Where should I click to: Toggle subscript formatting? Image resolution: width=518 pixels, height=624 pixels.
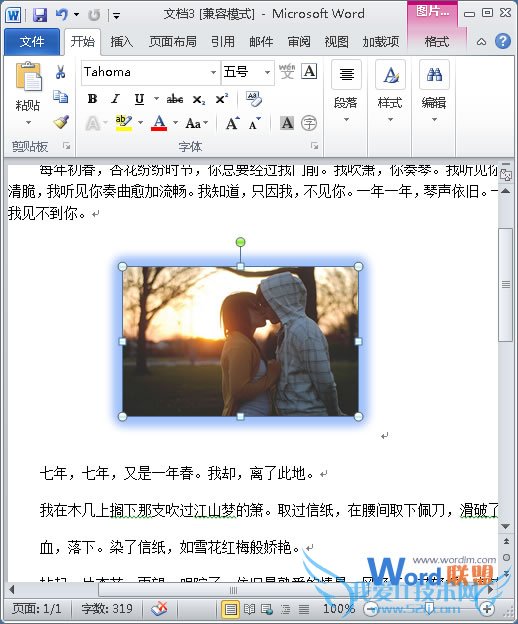(x=199, y=99)
